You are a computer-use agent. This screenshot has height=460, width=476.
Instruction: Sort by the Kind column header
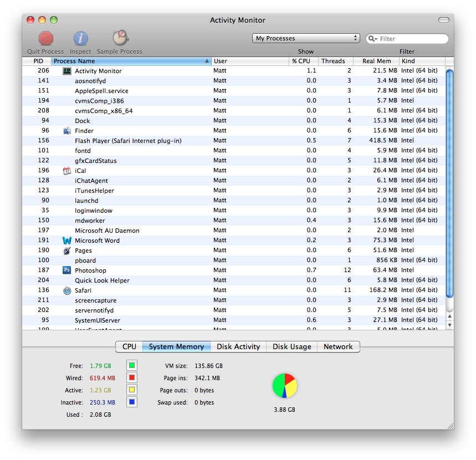click(x=422, y=61)
